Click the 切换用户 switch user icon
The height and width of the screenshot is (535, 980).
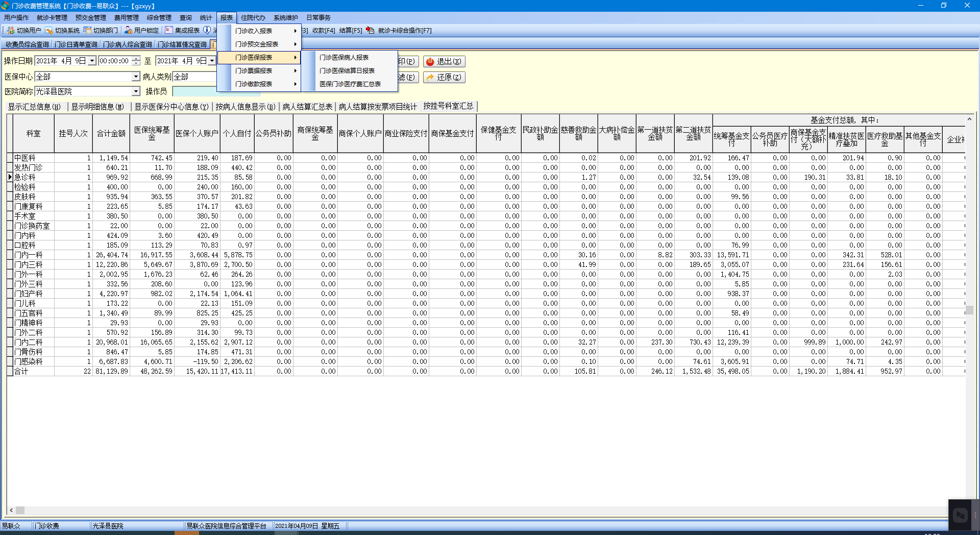point(11,31)
